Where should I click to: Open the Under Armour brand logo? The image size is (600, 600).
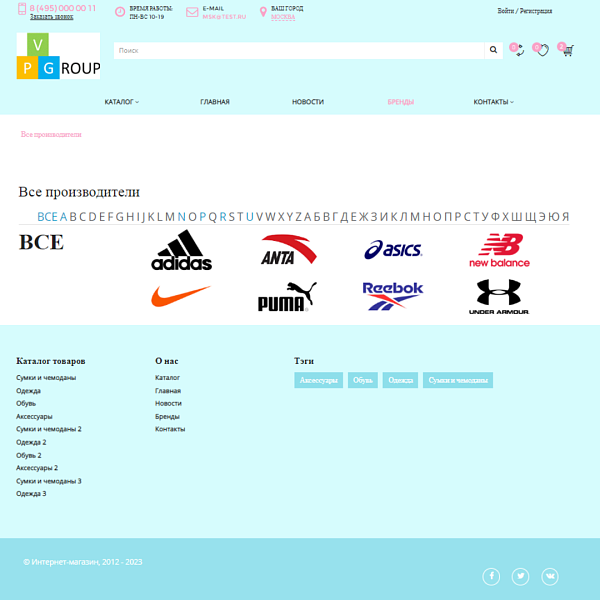499,297
